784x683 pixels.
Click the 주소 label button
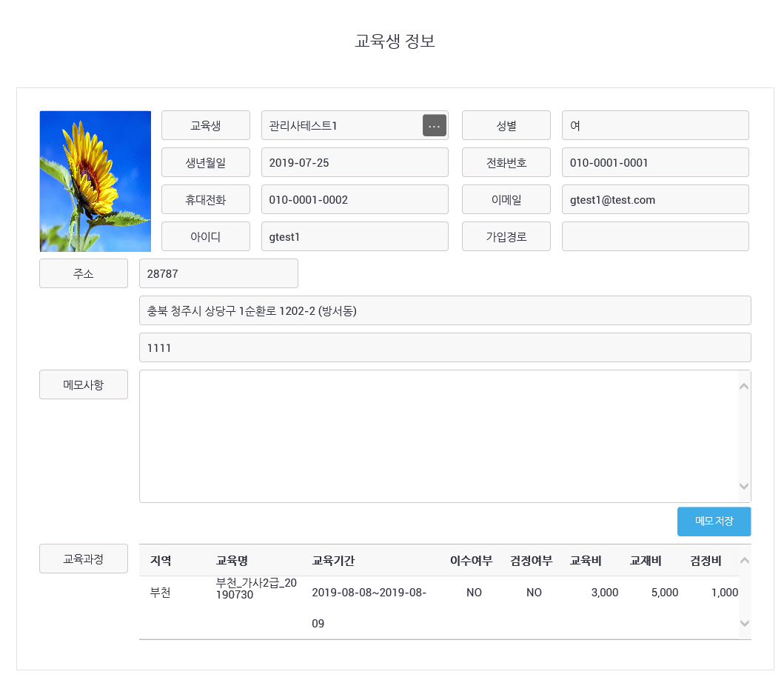click(x=84, y=273)
